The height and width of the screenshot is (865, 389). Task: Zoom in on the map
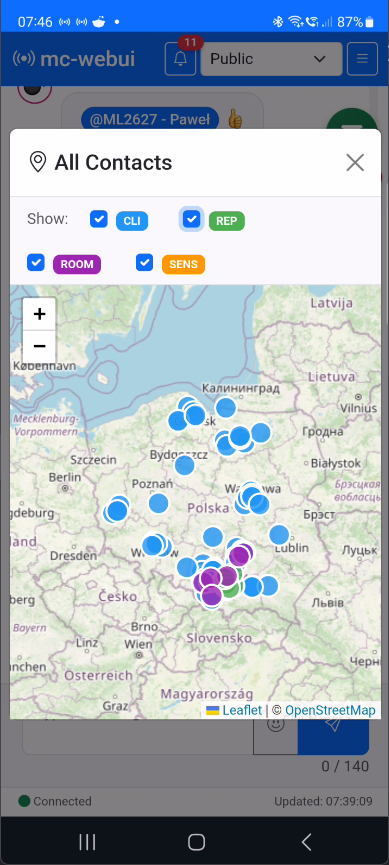39,314
